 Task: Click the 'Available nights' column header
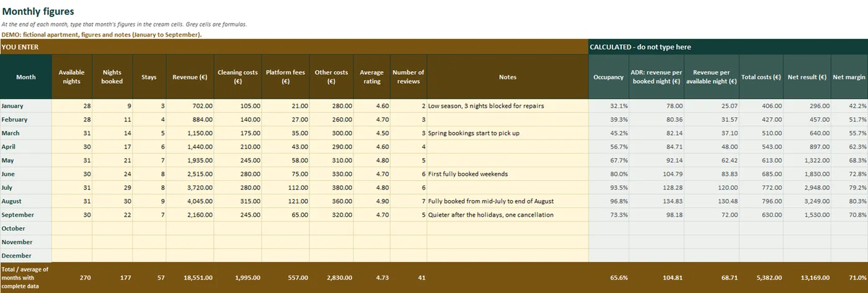72,77
